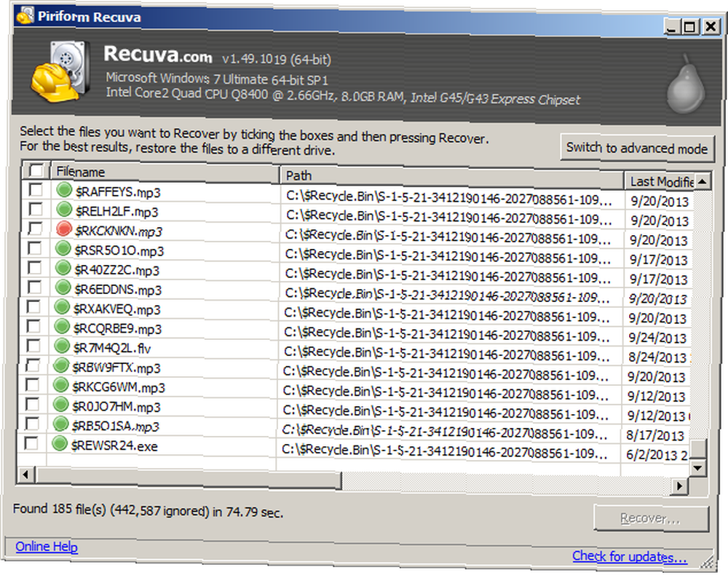Click green status dot for $RKCG6WM.mp3
This screenshot has height=575, width=728.
60,385
